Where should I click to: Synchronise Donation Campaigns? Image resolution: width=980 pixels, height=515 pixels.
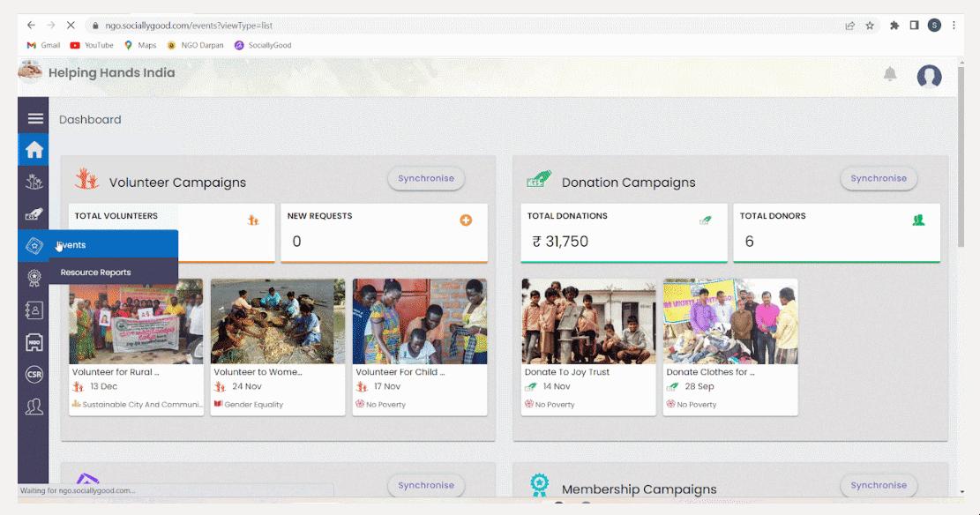(x=879, y=179)
